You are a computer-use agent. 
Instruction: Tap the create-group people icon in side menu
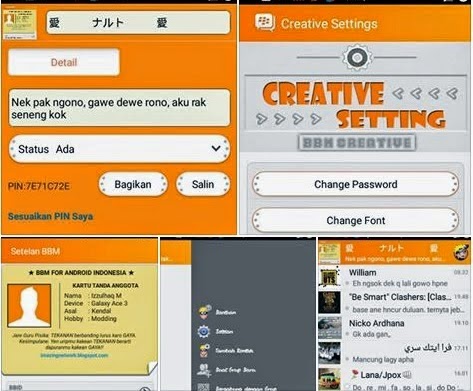[x=204, y=370]
